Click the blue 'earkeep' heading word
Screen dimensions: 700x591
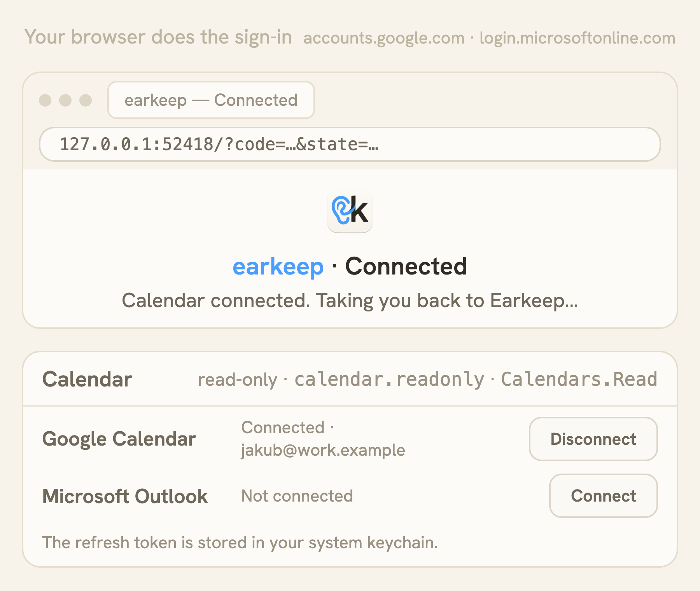278,267
